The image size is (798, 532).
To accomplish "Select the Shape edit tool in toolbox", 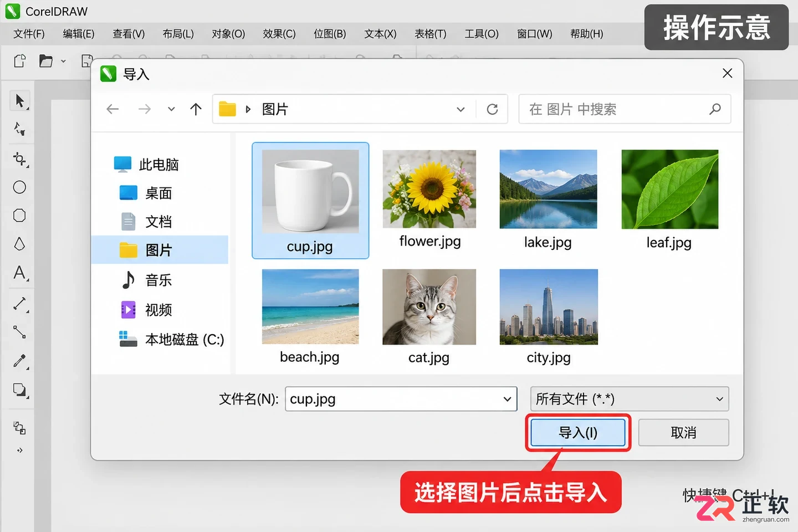I will click(20, 129).
